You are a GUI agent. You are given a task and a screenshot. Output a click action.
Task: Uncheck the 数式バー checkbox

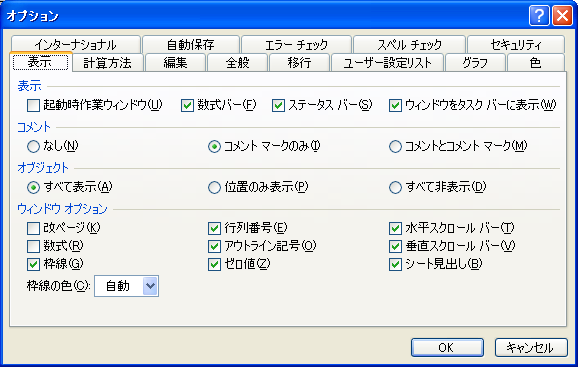tap(187, 105)
